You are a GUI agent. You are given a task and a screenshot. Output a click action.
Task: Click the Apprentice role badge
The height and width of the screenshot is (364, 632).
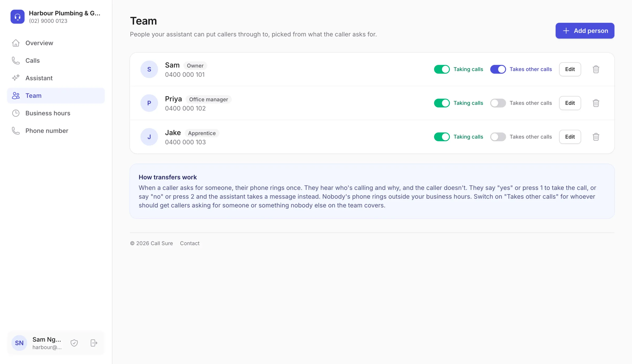pyautogui.click(x=202, y=133)
